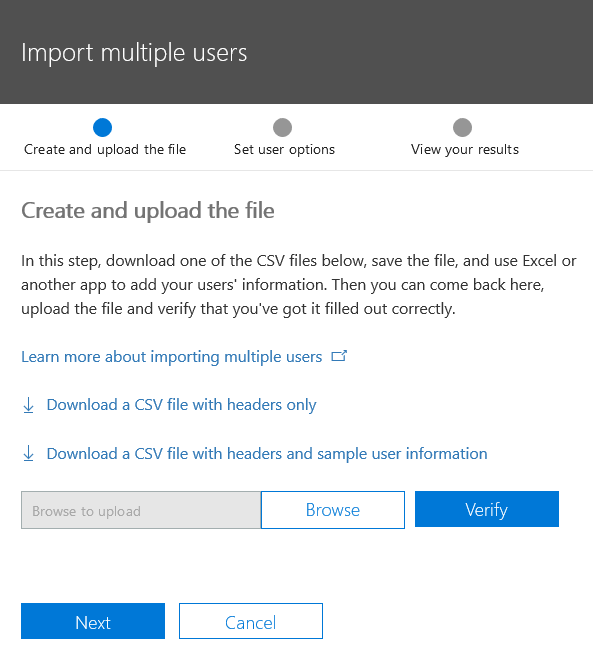
Task: Click the Create and upload the file step label
Action: [x=105, y=149]
